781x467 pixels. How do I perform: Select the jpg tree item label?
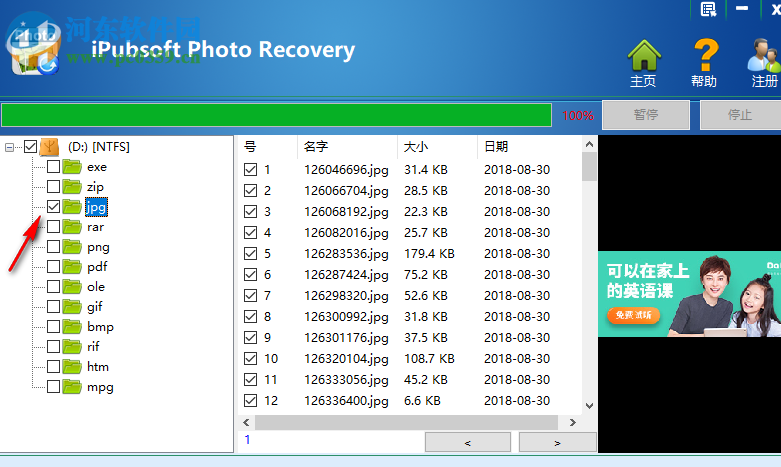96,207
